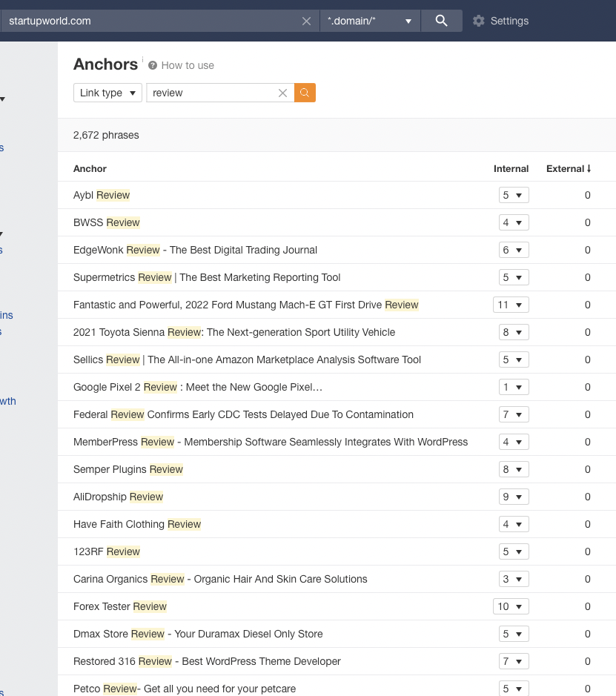The image size is (616, 696).
Task: Expand internal count for Google Pixel 2 row
Action: (514, 387)
